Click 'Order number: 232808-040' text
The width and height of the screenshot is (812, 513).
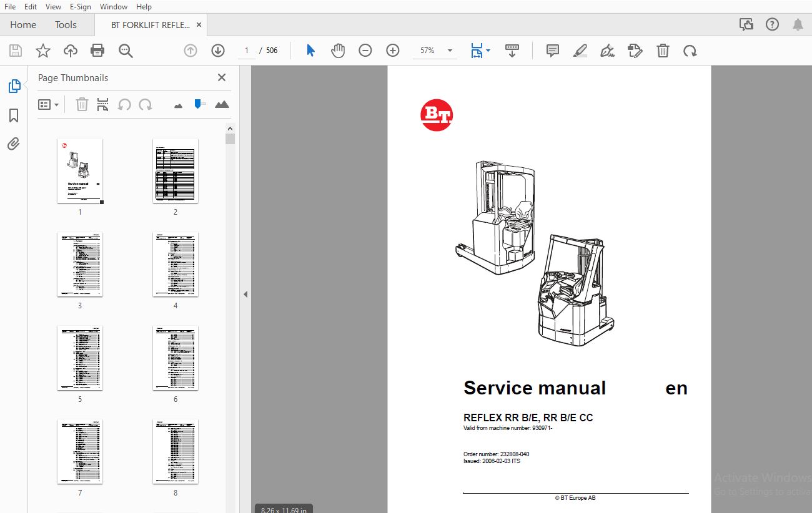click(496, 454)
